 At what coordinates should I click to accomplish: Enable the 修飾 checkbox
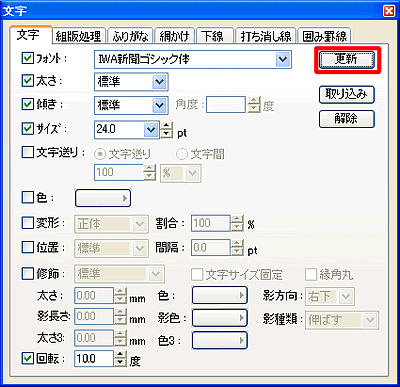28,274
